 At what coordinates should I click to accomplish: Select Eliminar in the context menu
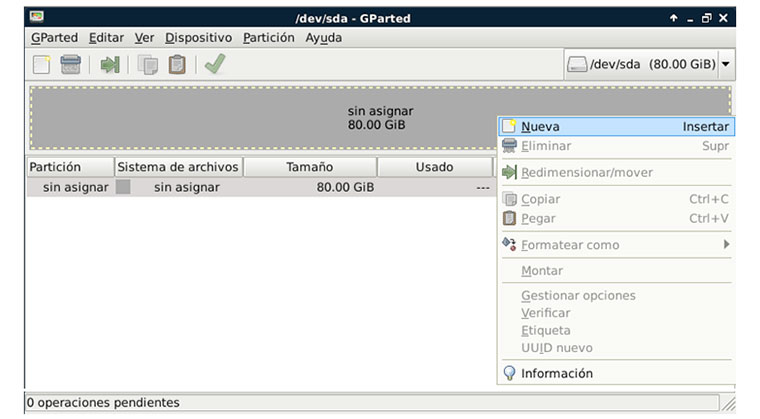(x=616, y=146)
